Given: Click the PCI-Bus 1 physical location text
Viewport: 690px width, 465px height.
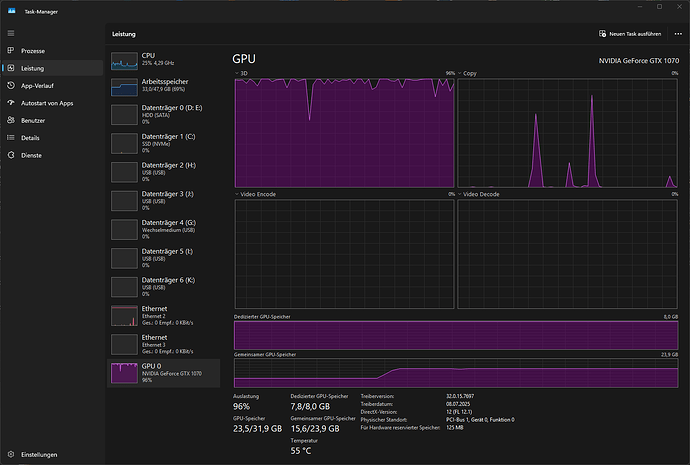Looking at the screenshot, I should [x=480, y=420].
